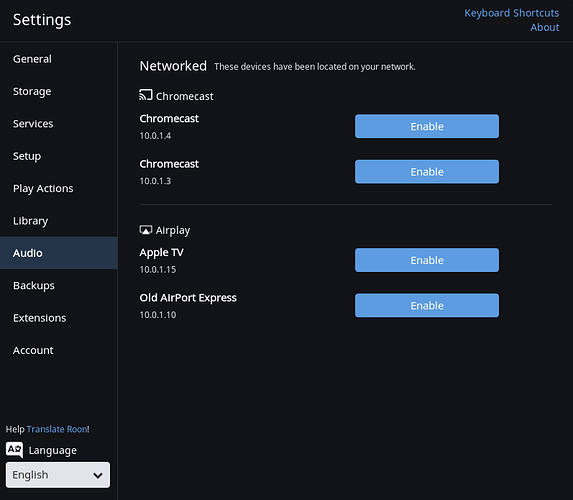Select Services in sidebar
This screenshot has width=573, height=500.
(x=58, y=124)
